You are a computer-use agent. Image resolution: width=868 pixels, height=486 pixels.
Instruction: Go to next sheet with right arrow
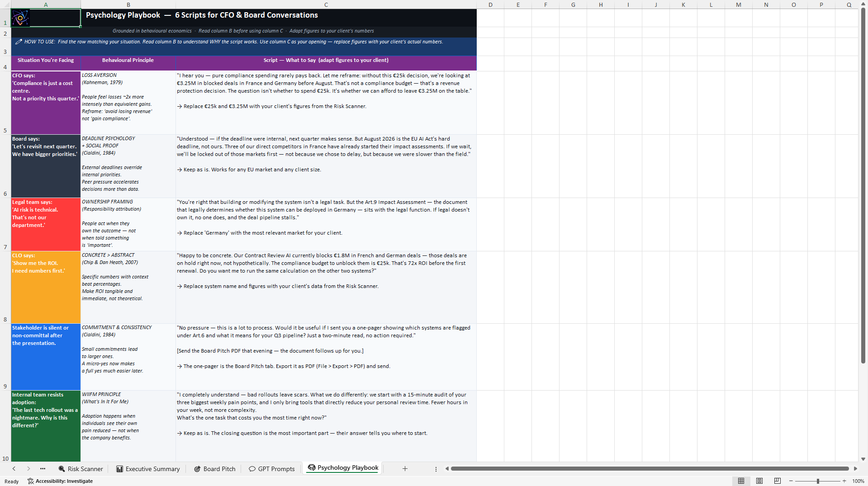[28, 469]
